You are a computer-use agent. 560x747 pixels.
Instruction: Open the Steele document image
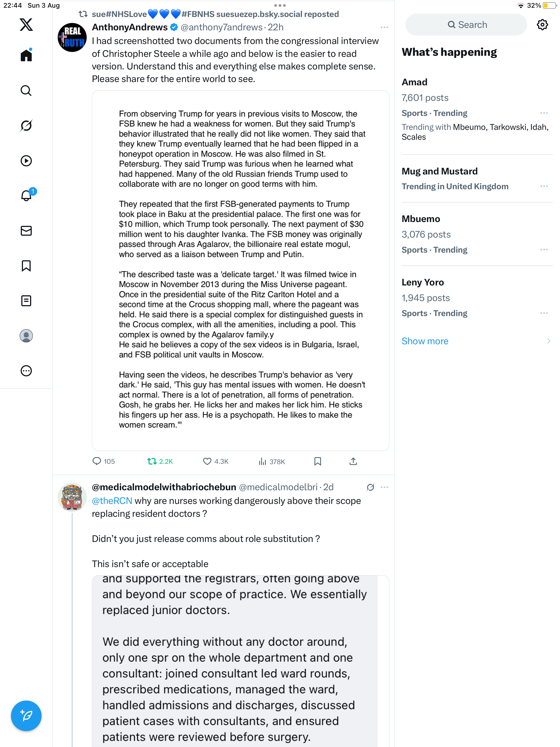click(240, 270)
